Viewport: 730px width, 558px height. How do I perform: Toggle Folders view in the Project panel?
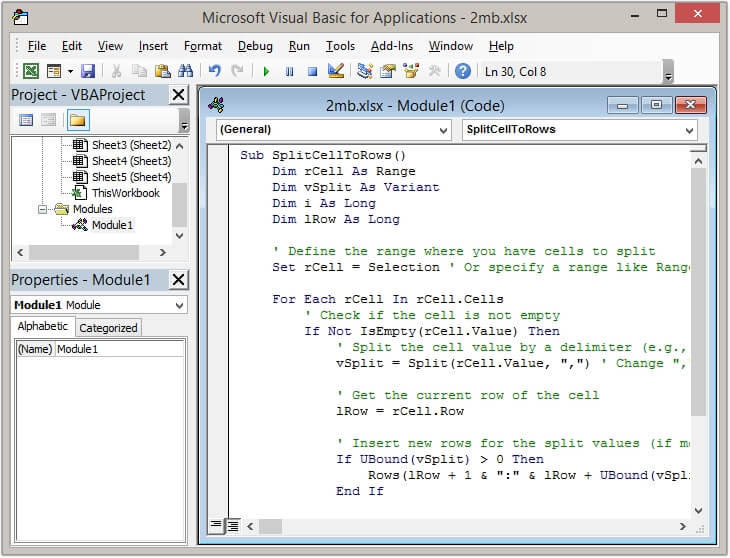point(77,120)
